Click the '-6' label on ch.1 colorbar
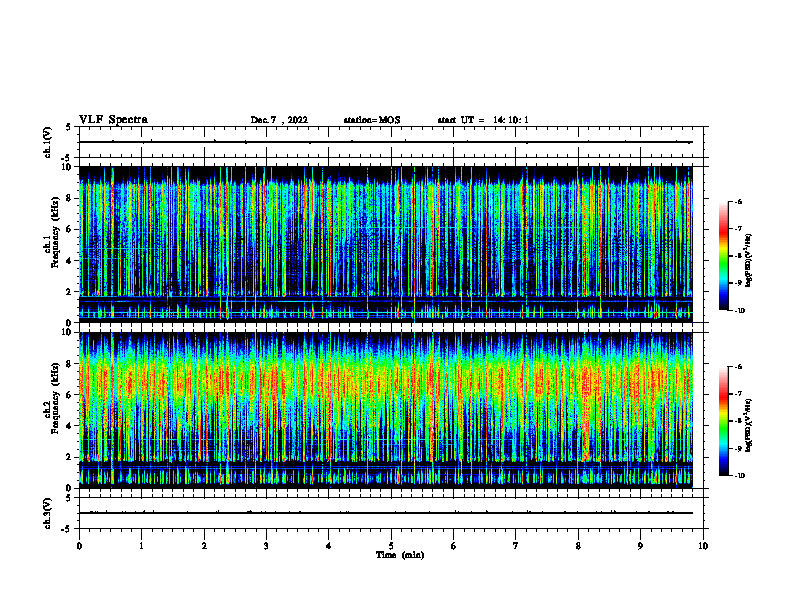Image resolution: width=792 pixels, height=612 pixels. [738, 202]
